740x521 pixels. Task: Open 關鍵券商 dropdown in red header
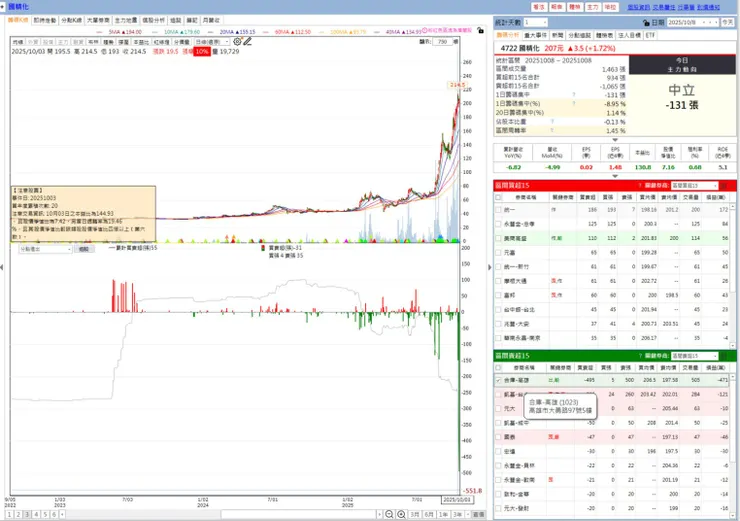click(694, 185)
